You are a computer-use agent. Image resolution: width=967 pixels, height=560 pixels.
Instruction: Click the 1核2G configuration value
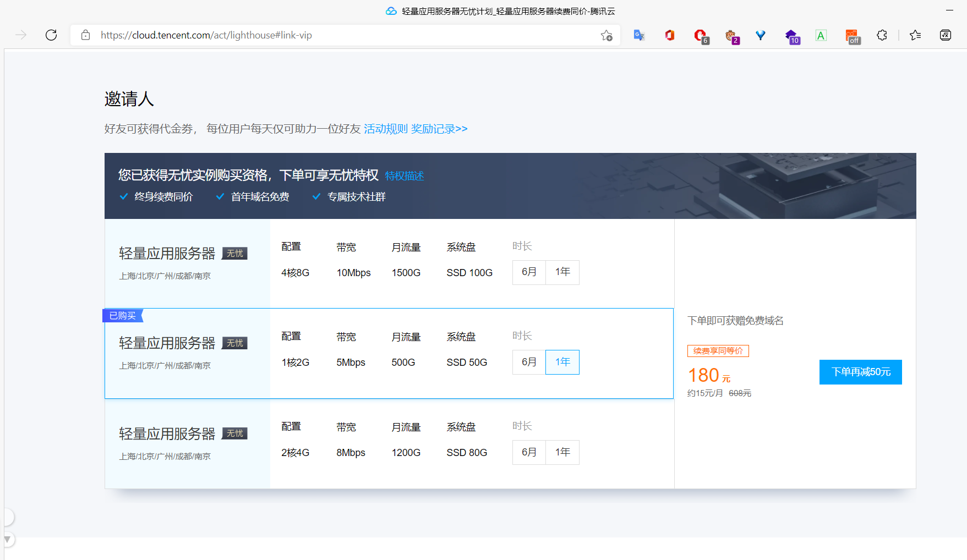point(296,363)
